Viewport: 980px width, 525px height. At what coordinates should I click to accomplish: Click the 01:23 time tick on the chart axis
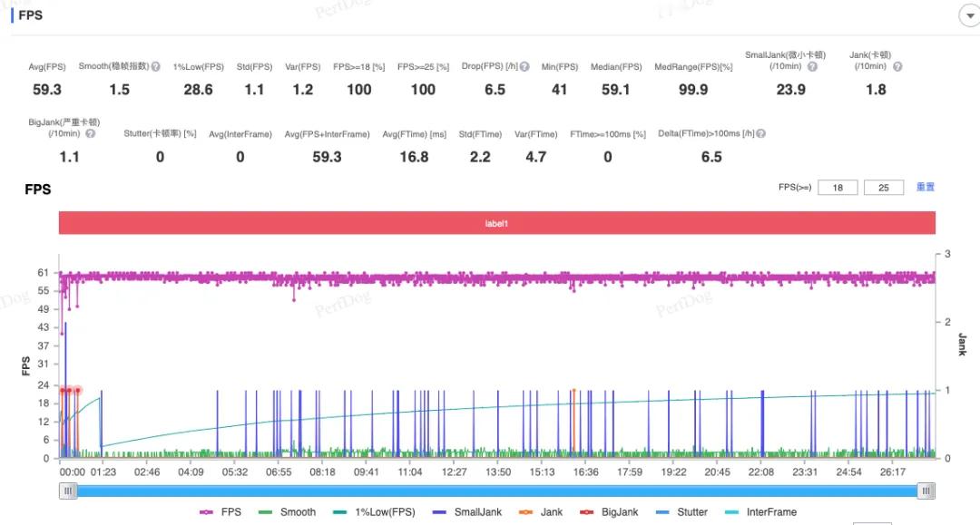tap(103, 472)
